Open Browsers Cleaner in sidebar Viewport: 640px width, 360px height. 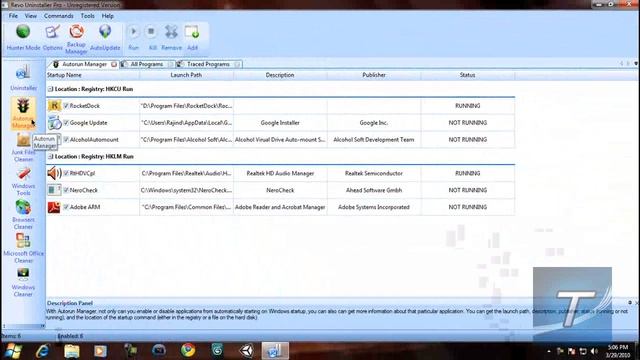23,215
